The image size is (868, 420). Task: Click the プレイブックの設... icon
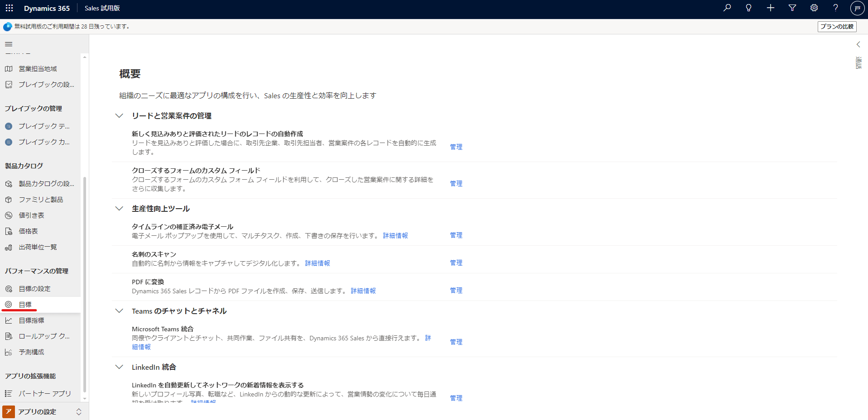[9, 85]
